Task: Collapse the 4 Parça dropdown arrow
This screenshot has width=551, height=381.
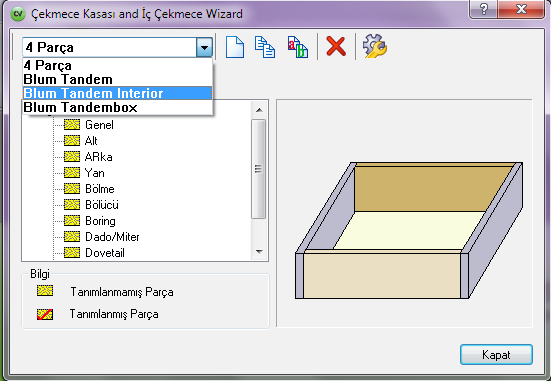Action: [x=204, y=47]
